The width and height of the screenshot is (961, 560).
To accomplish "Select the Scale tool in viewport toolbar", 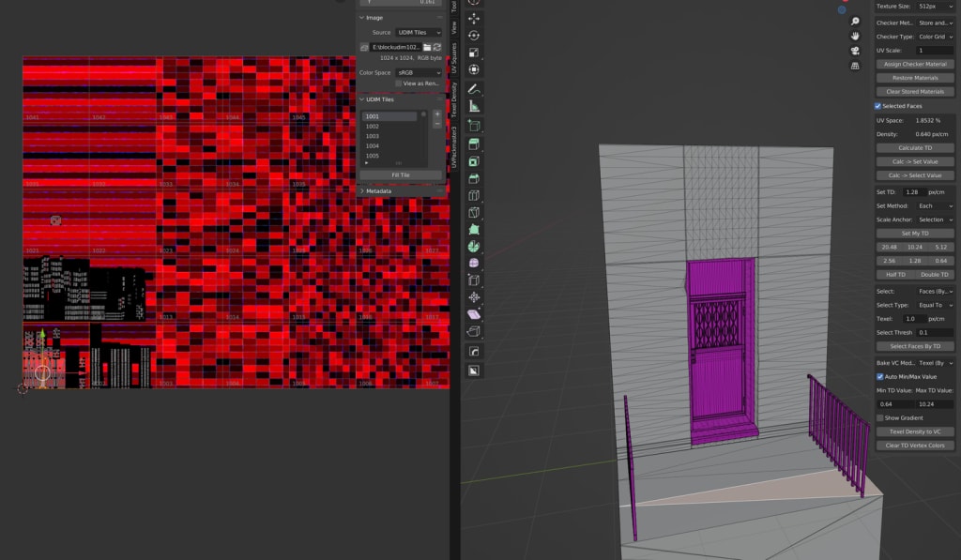I will click(474, 53).
